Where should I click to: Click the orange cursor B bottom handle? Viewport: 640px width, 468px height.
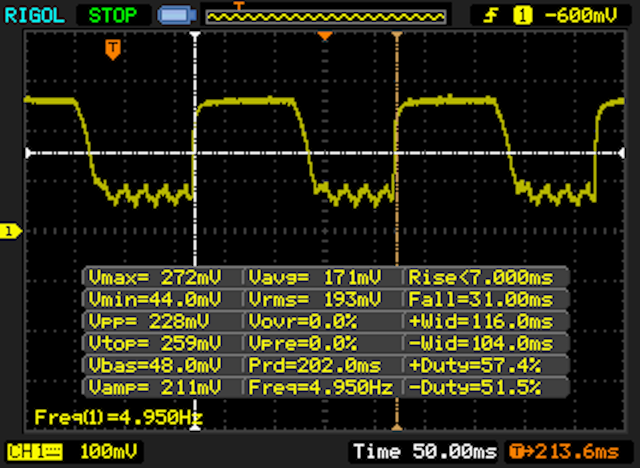point(397,428)
